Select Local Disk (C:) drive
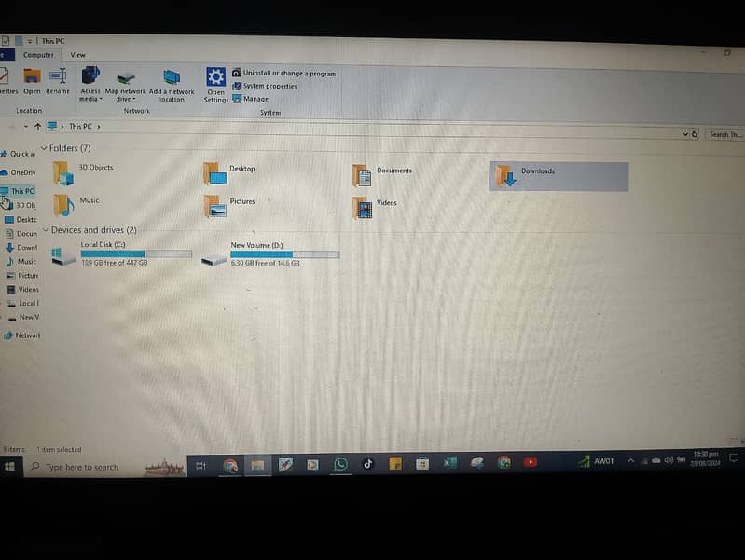This screenshot has width=745, height=560. coord(121,254)
